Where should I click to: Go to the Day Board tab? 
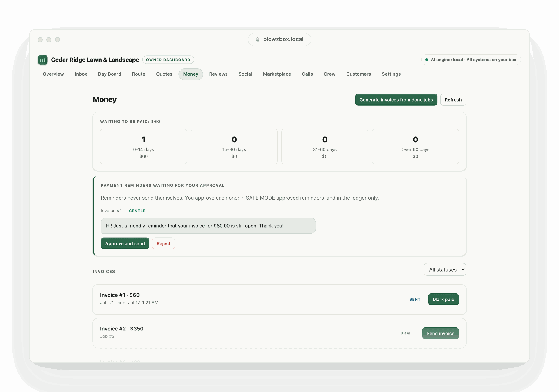[110, 74]
